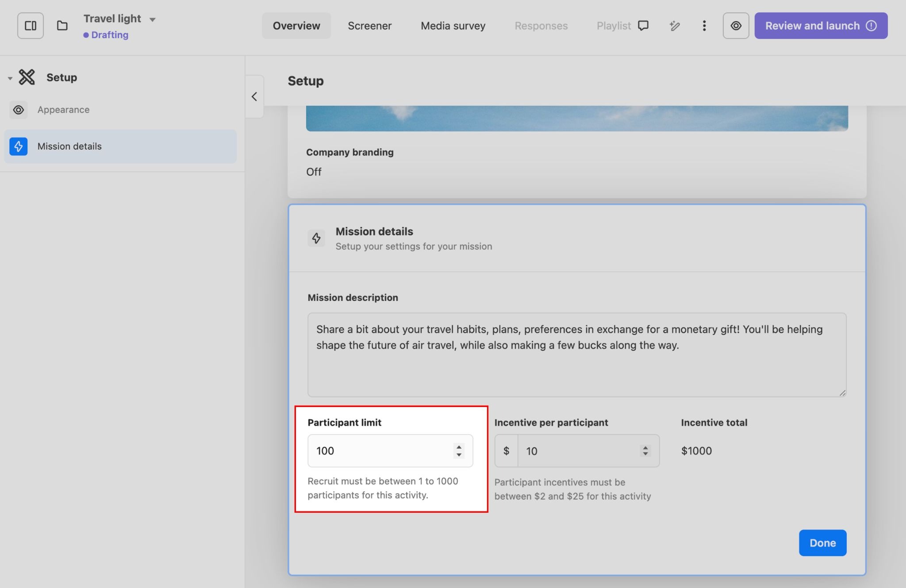Open the folder icon in header
The width and height of the screenshot is (906, 588).
62,26
